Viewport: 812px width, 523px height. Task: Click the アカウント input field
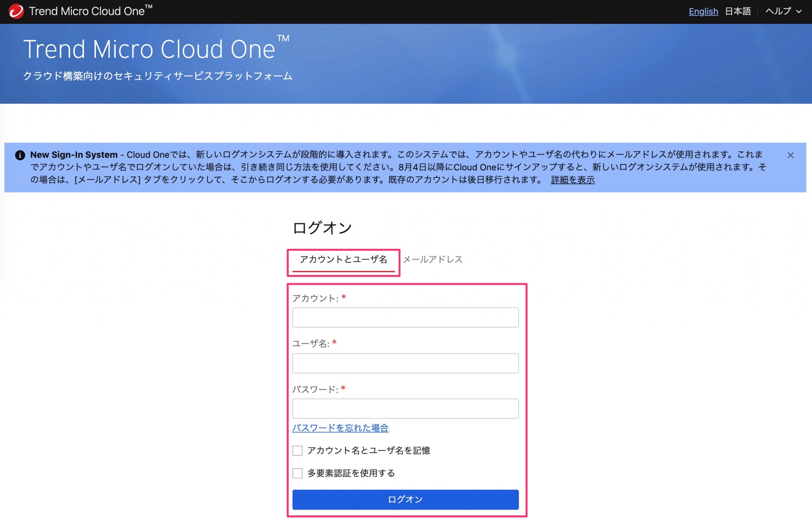pos(405,317)
